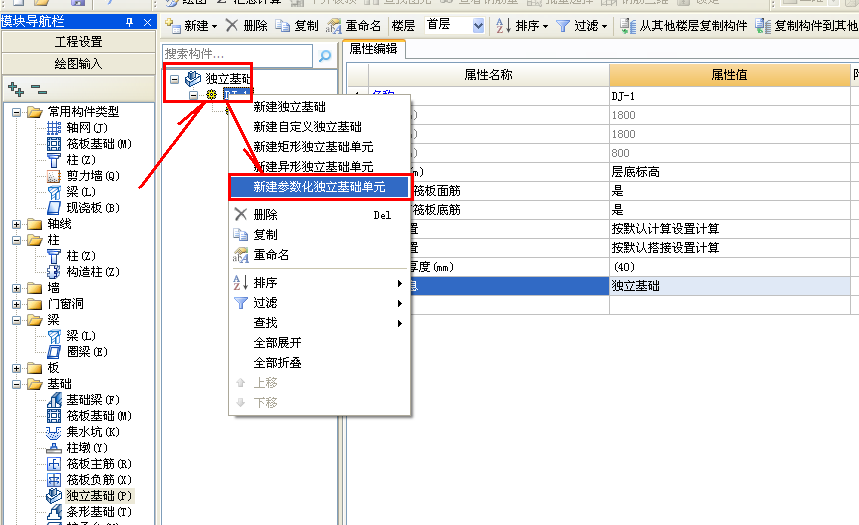
Task: Select 筏板主筋(R) in the tree
Action: pyautogui.click(x=99, y=464)
